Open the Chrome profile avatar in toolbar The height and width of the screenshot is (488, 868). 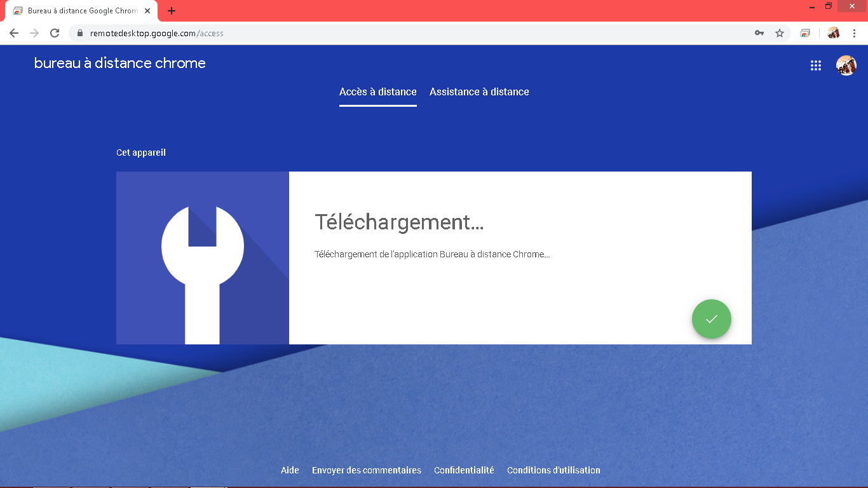[834, 33]
